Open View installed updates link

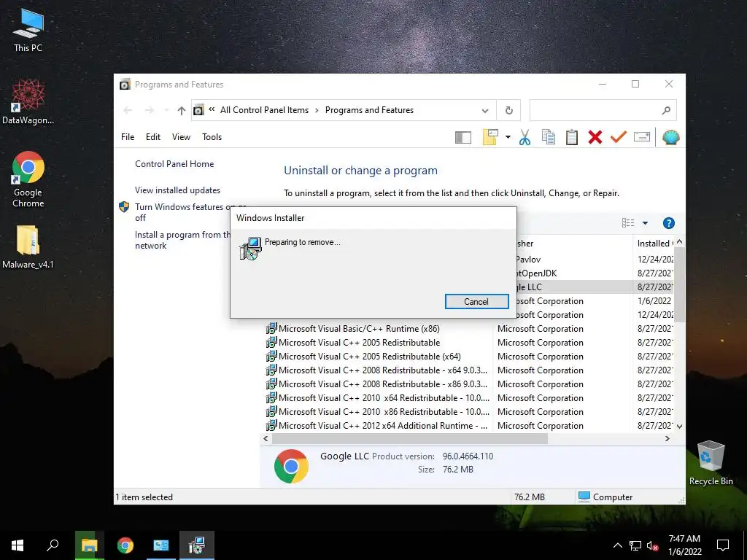click(x=178, y=190)
